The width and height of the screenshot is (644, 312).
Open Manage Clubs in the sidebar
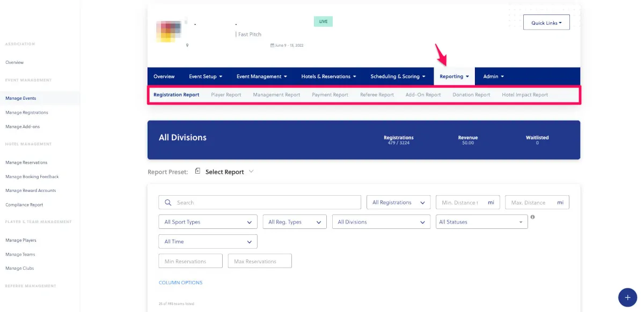[19, 268]
